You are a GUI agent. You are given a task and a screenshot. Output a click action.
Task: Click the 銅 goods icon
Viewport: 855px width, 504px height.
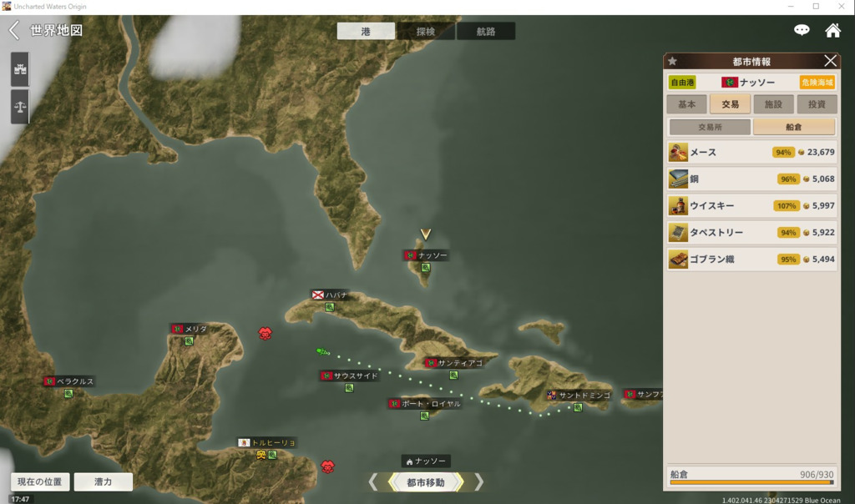click(678, 179)
